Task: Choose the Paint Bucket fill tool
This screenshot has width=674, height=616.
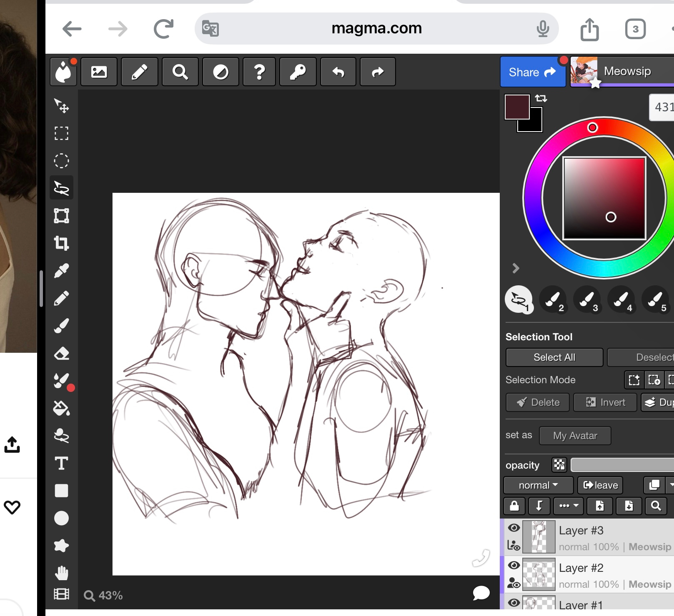Action: (x=61, y=409)
